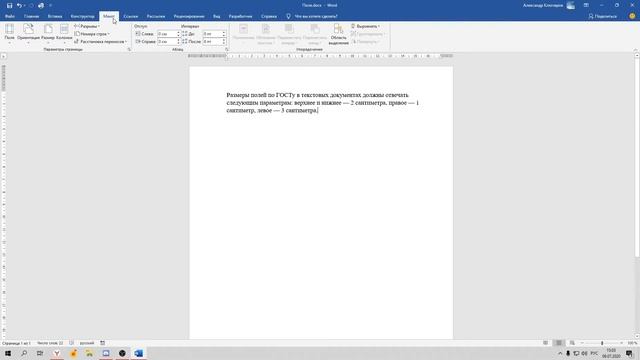Image resolution: width=640 pixels, height=360 pixels.
Task: Switch to the Ссылки tab
Action: click(131, 16)
